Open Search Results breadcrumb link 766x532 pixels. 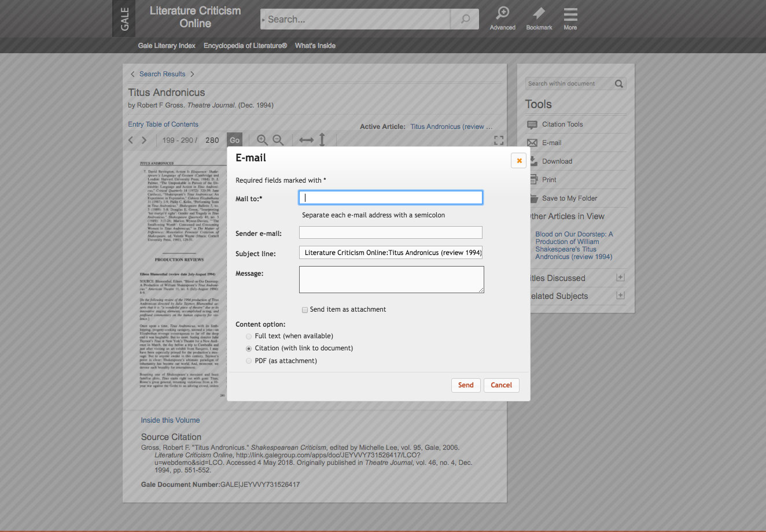(162, 74)
